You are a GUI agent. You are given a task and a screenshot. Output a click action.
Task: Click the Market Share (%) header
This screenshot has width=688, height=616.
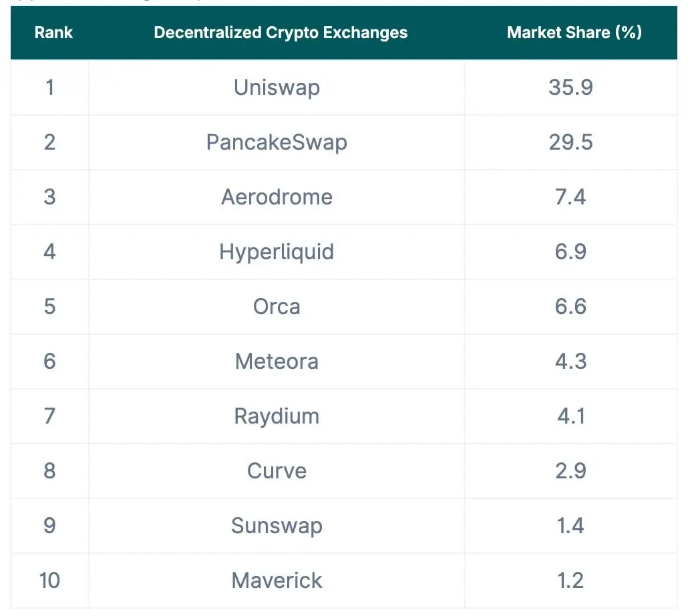coord(574,33)
